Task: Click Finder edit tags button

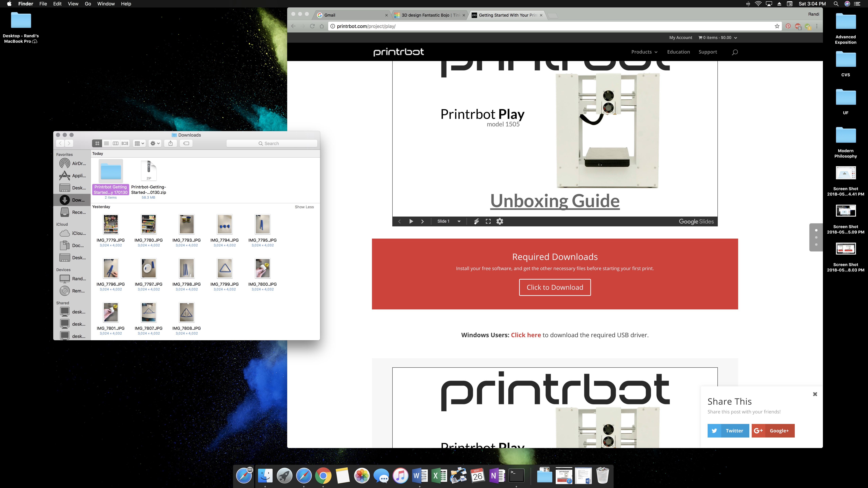Action: click(x=186, y=144)
